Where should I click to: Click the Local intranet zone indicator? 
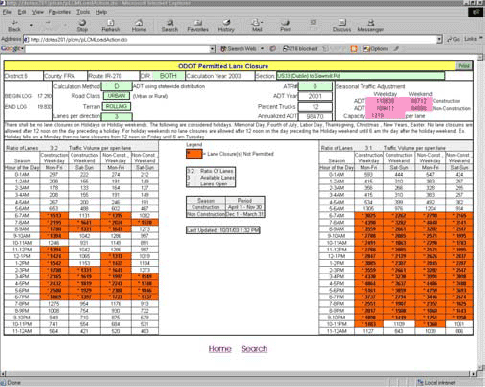point(437,383)
